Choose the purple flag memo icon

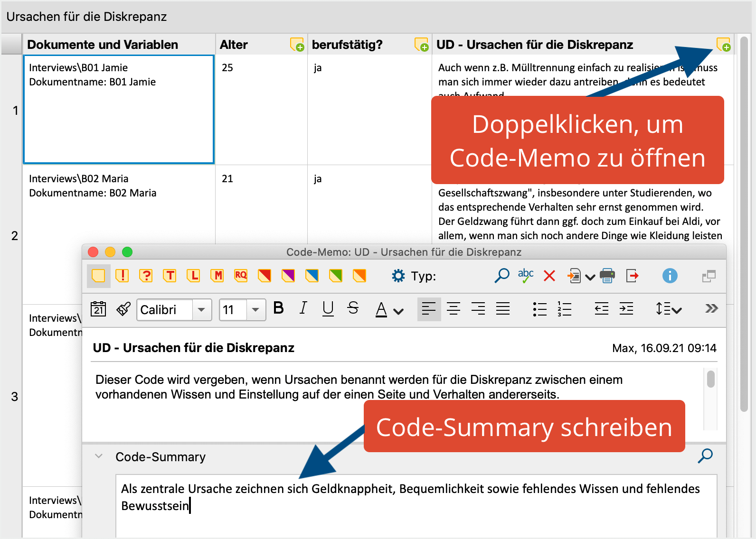288,276
